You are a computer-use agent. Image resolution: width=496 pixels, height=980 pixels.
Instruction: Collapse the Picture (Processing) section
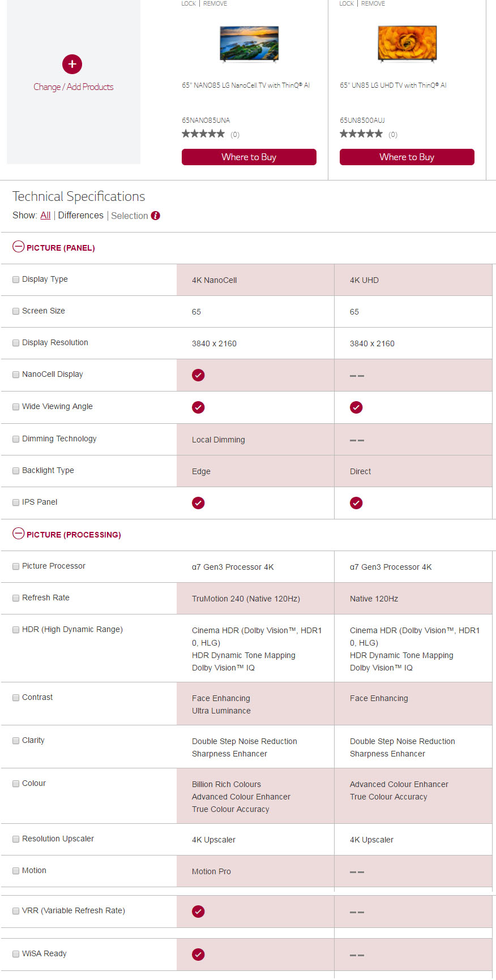[x=19, y=534]
